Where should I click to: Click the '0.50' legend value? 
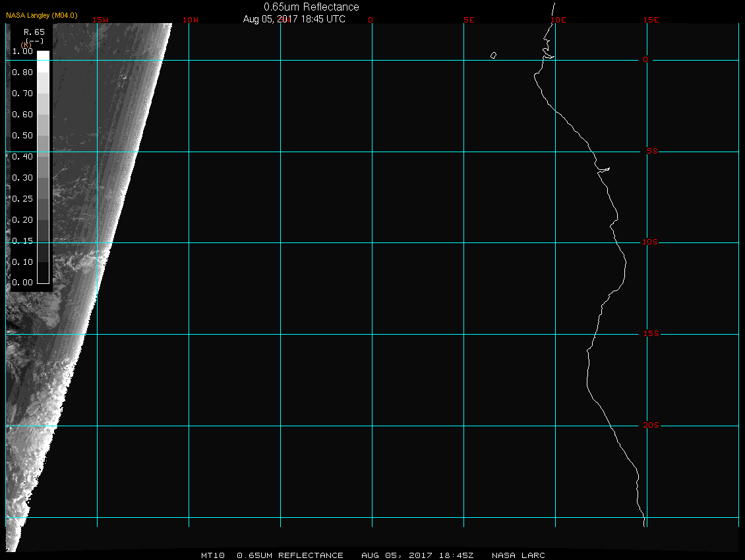[22, 135]
